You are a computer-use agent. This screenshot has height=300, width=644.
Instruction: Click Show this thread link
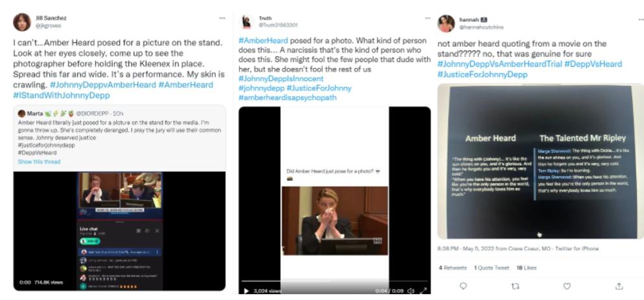click(39, 162)
